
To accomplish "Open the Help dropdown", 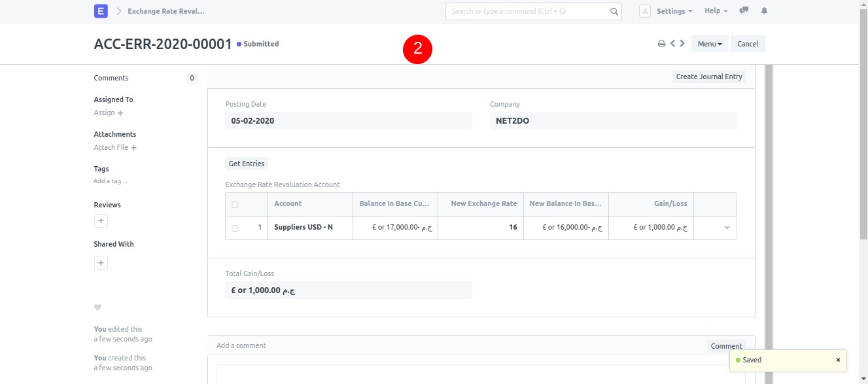I will (716, 11).
